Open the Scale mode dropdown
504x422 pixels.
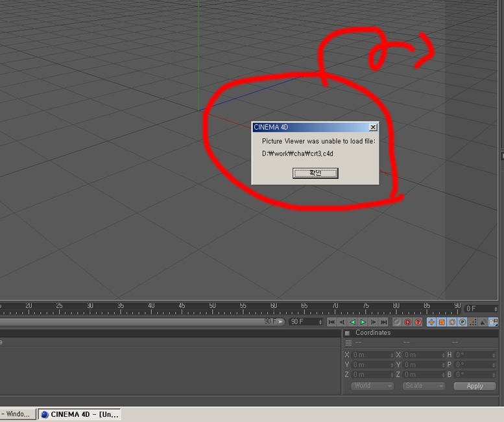[x=424, y=386]
